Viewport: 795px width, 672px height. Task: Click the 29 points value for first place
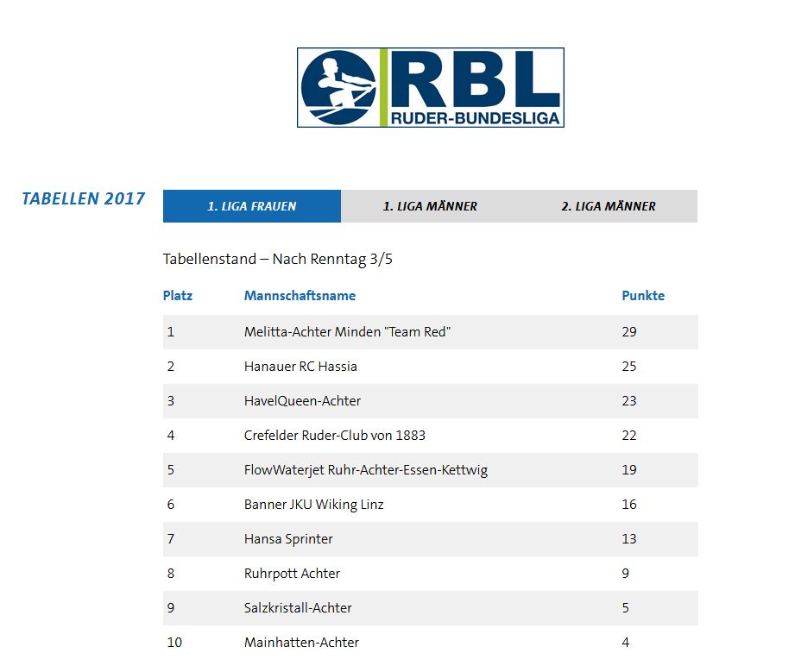[628, 332]
